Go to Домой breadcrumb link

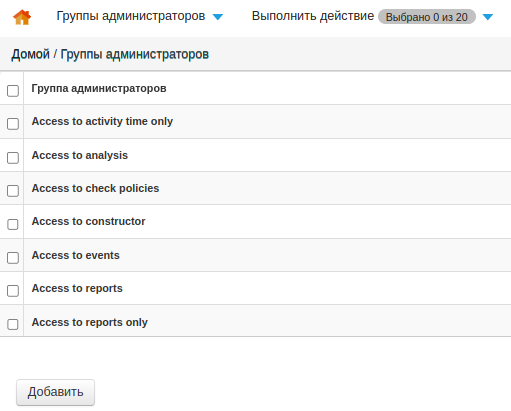click(30, 54)
